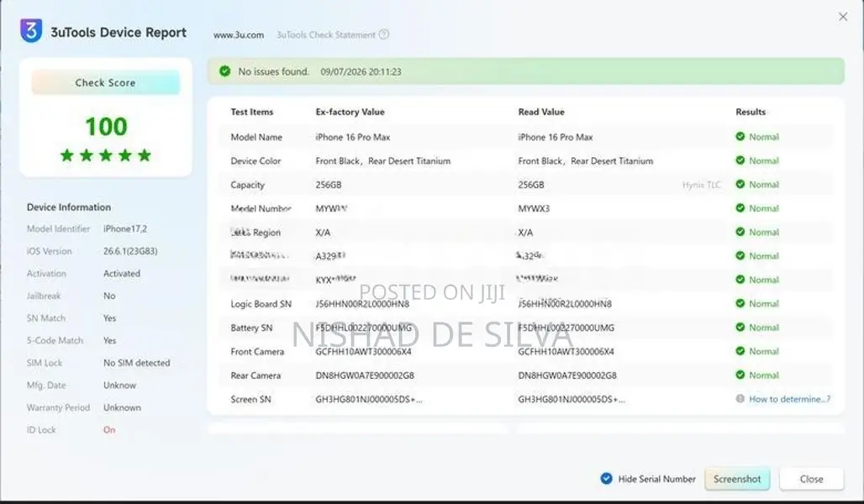The image size is (864, 504).
Task: Open How to determine link
Action: click(x=789, y=399)
